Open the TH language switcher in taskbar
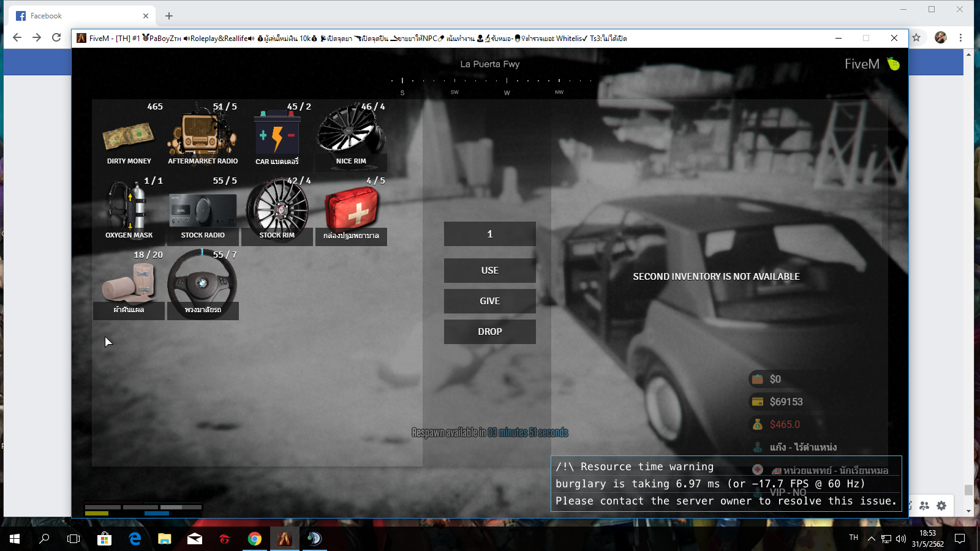 coord(853,539)
